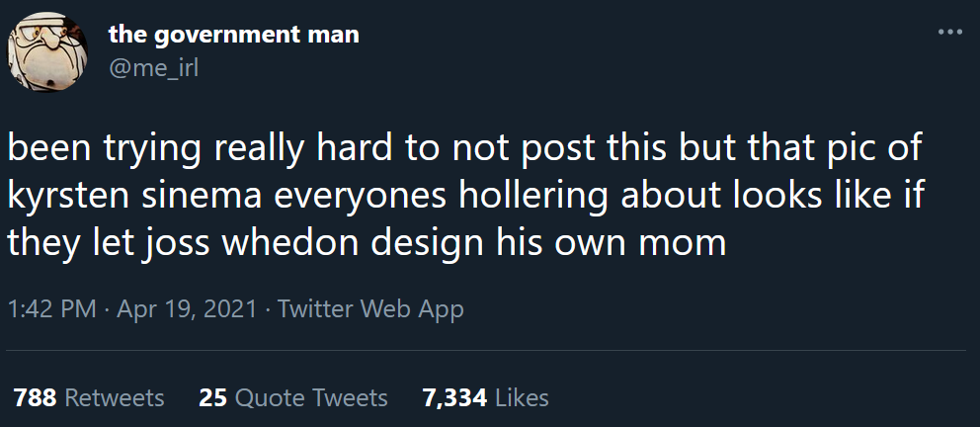
Task: Open the three-dot more options menu
Action: pyautogui.click(x=949, y=33)
